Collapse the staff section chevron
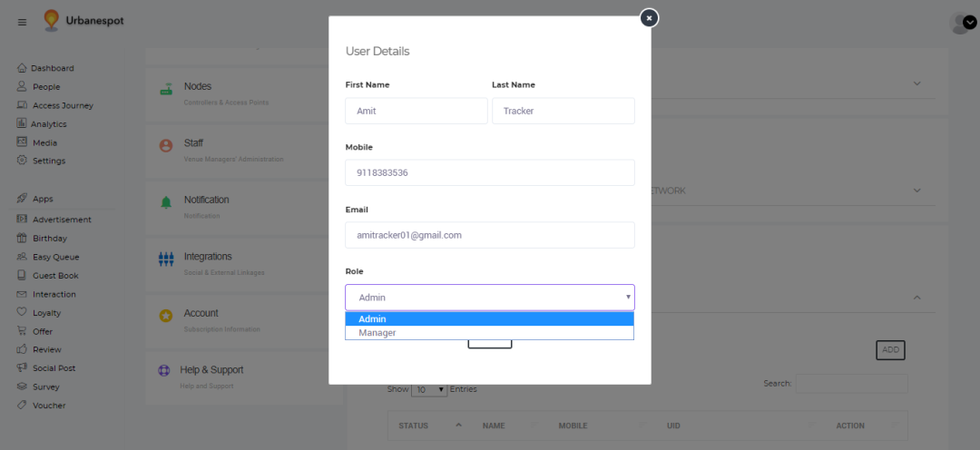Viewport: 980px width, 450px height. pyautogui.click(x=916, y=298)
